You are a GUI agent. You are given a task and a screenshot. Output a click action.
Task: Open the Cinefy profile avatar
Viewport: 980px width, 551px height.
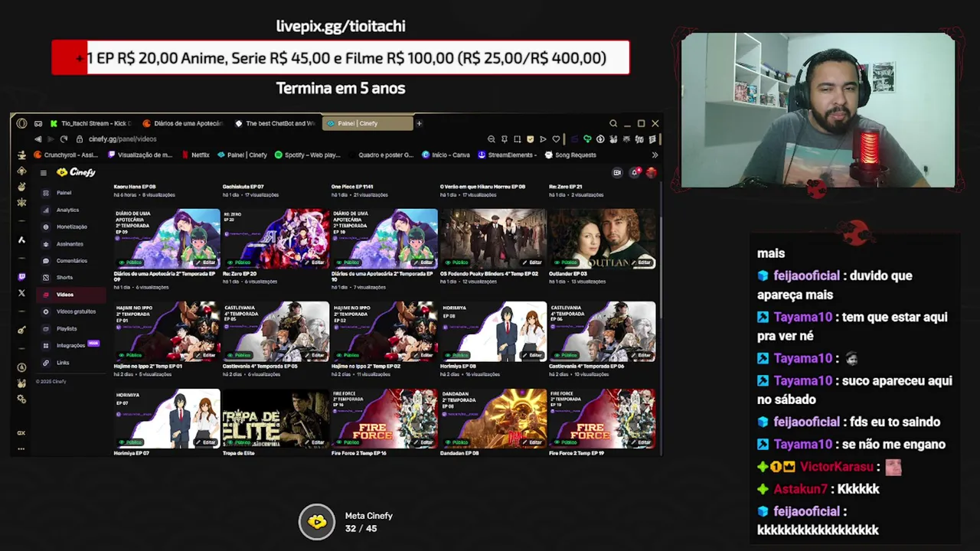point(651,173)
